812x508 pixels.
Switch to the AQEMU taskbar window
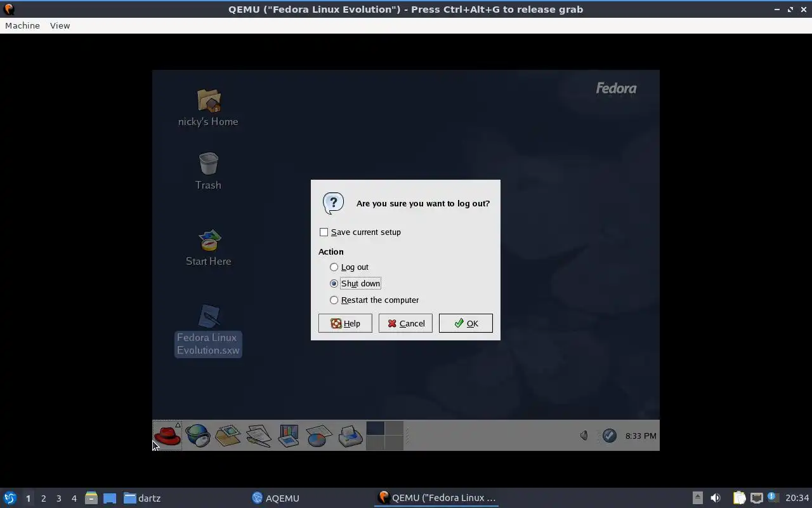click(x=276, y=498)
